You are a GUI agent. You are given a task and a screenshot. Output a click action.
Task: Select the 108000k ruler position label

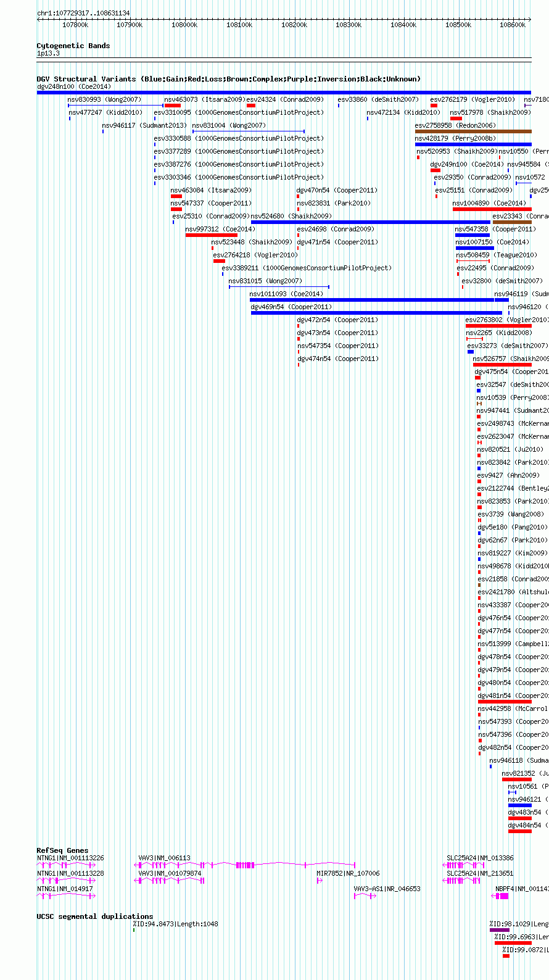184,25
